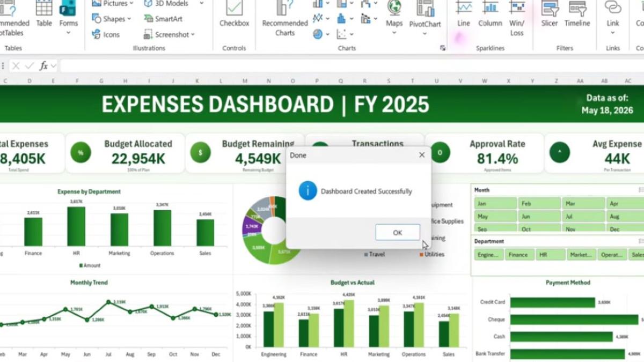
Task: Select the HR bar in Expense by Department
Action: (76, 226)
